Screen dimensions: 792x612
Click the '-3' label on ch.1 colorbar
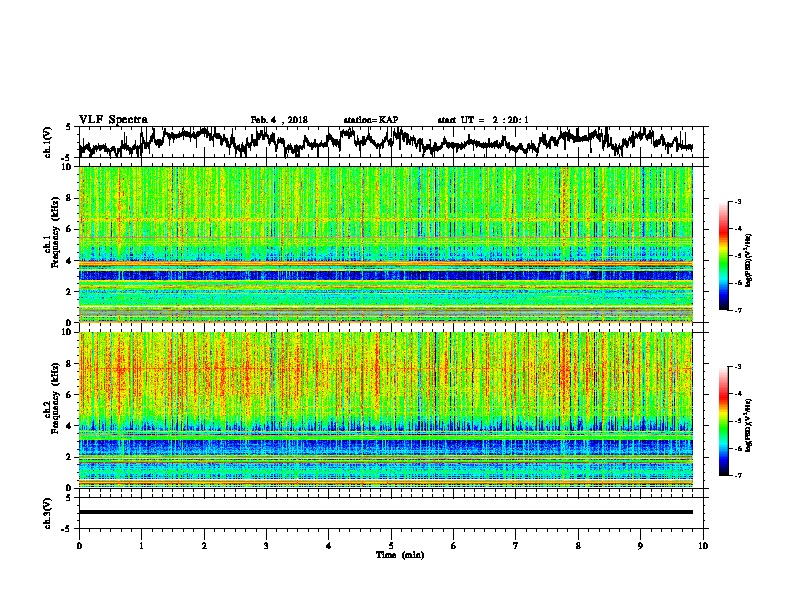coord(738,202)
